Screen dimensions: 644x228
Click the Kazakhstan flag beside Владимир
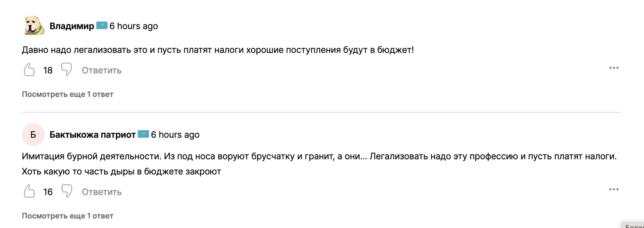click(x=102, y=26)
